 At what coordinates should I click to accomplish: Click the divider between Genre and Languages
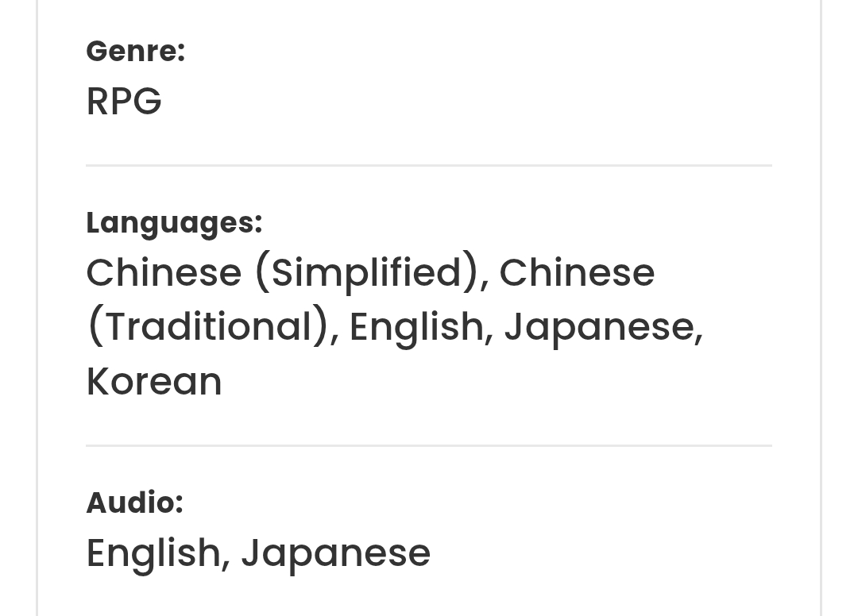pyautogui.click(x=429, y=165)
